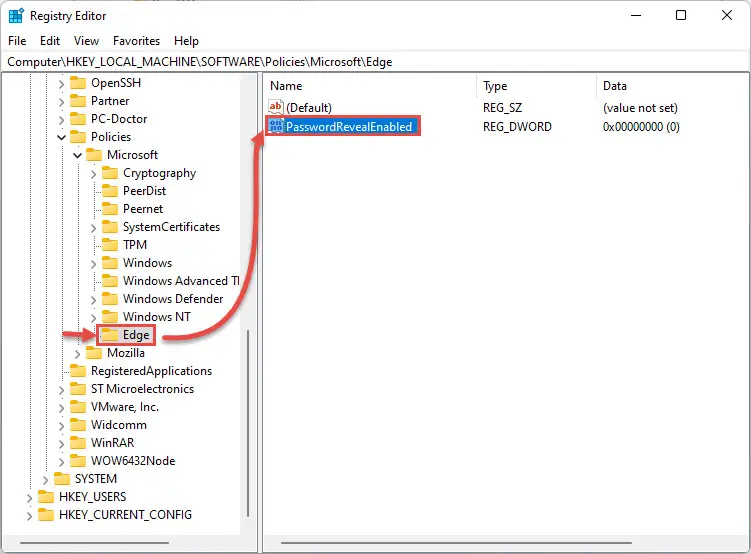Select the Peernet folder icon
Viewport: 751px width, 554px height.
(110, 209)
